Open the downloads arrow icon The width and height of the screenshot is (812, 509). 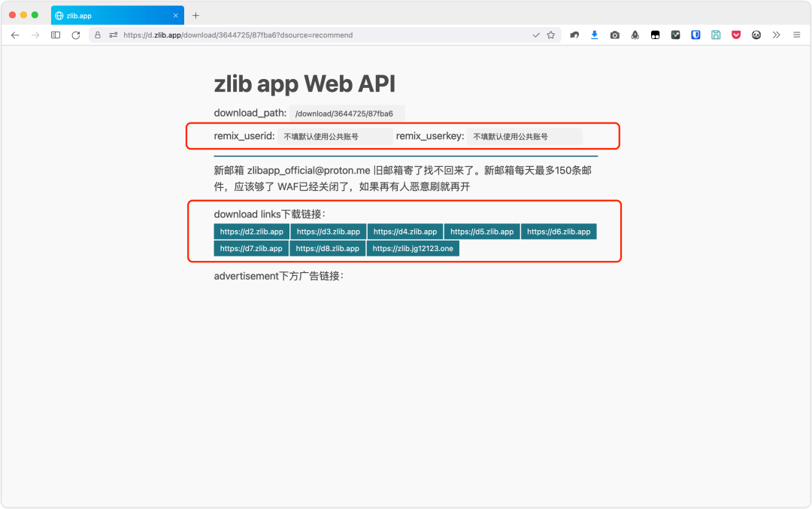coord(595,35)
